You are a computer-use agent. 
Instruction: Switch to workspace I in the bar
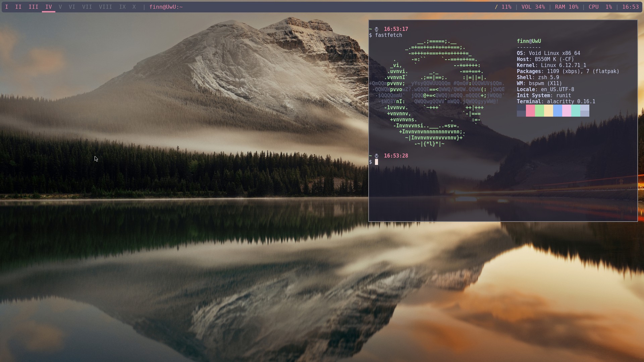7,7
